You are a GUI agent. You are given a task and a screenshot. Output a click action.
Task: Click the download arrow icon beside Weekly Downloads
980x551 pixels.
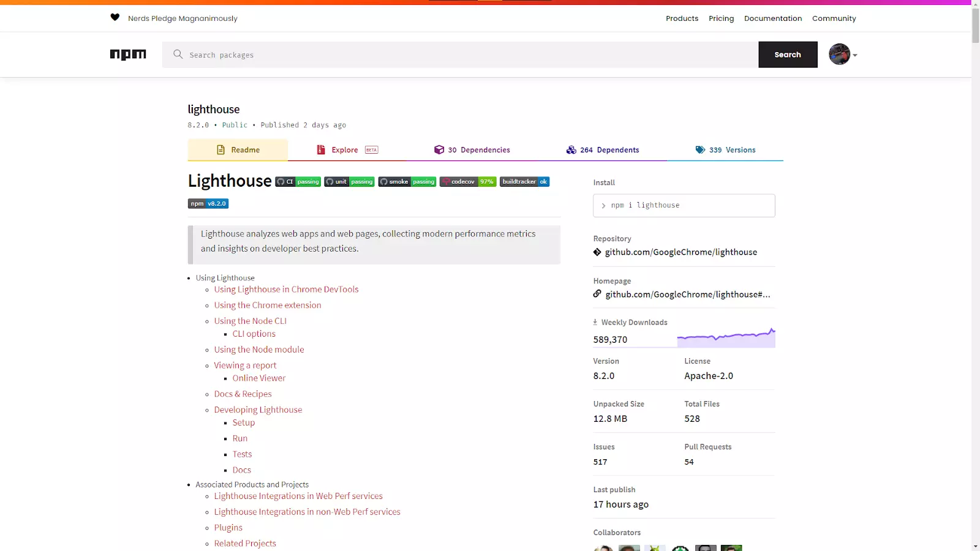[x=595, y=322]
